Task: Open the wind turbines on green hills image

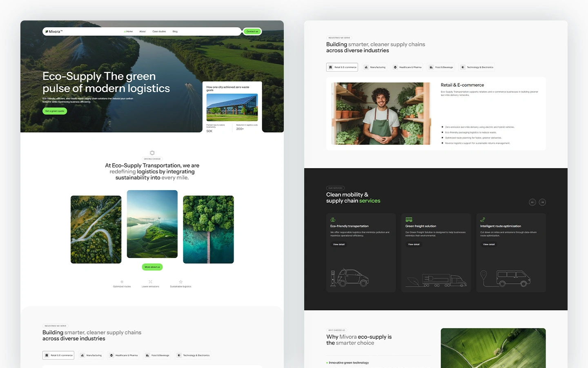Action: (x=152, y=224)
